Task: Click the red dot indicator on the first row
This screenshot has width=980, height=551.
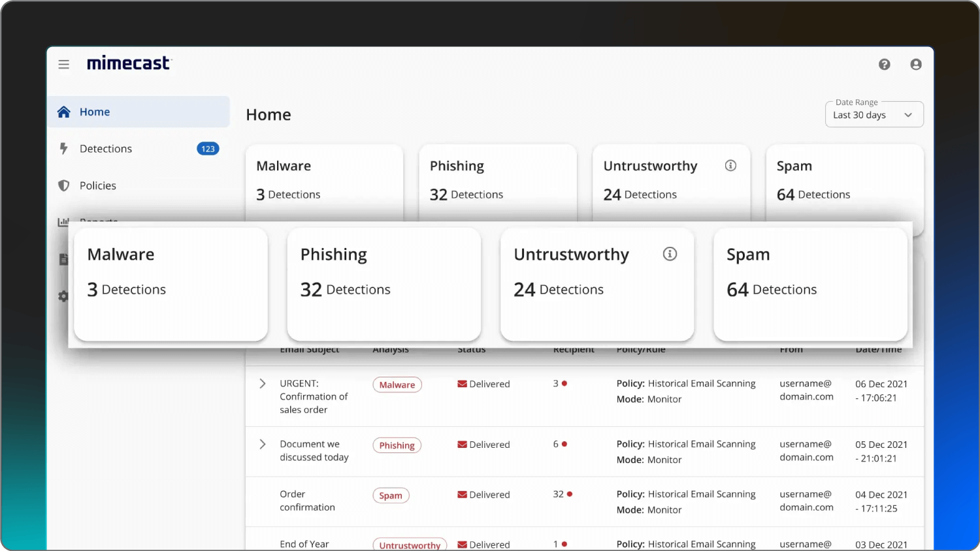Action: click(x=564, y=383)
